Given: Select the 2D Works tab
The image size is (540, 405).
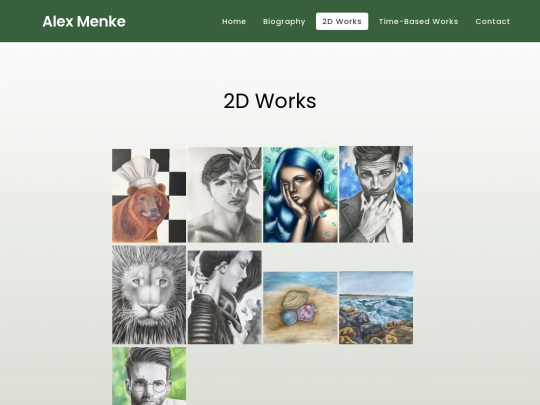Looking at the screenshot, I should point(342,21).
